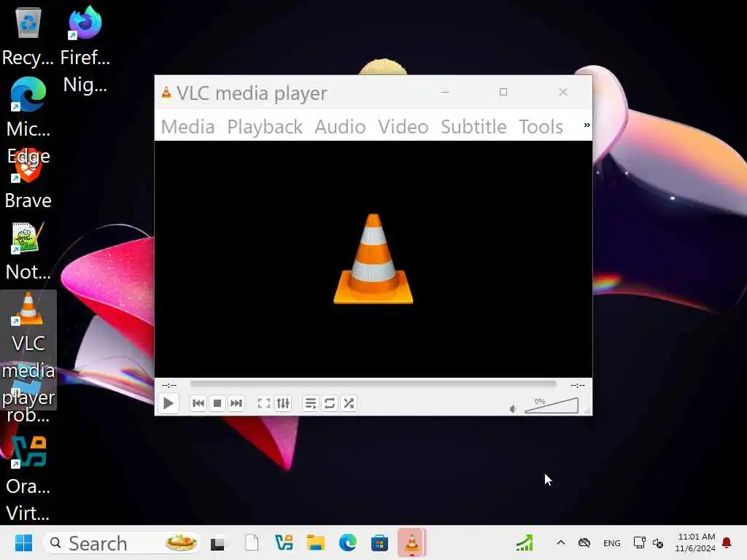The height and width of the screenshot is (560, 747).
Task: Click the VLC speaker mute icon
Action: tap(513, 408)
